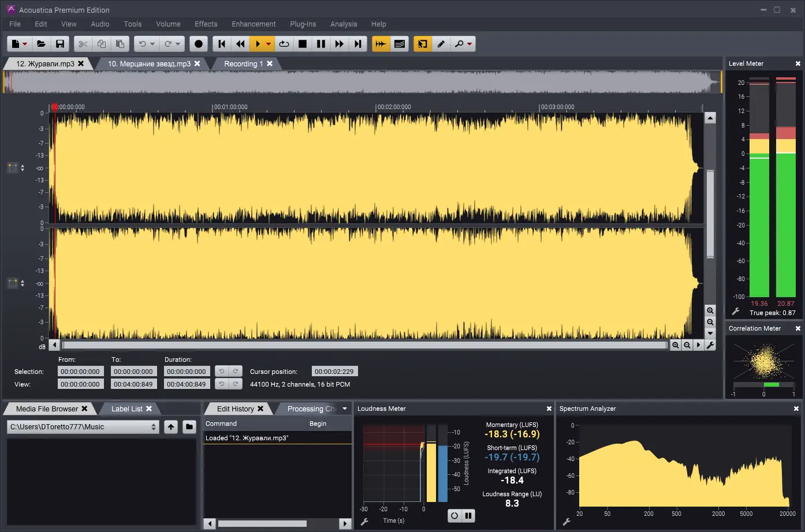Switch to the 10. Мерцание звезд.mp3 tab
This screenshot has width=805, height=532.
coord(149,63)
